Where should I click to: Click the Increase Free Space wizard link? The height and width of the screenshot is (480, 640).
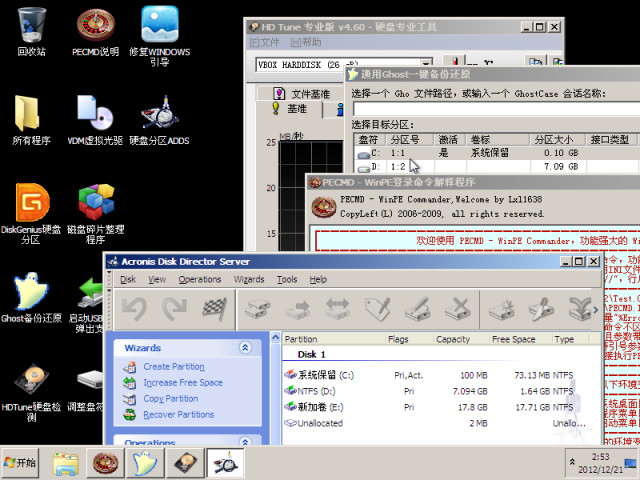183,382
